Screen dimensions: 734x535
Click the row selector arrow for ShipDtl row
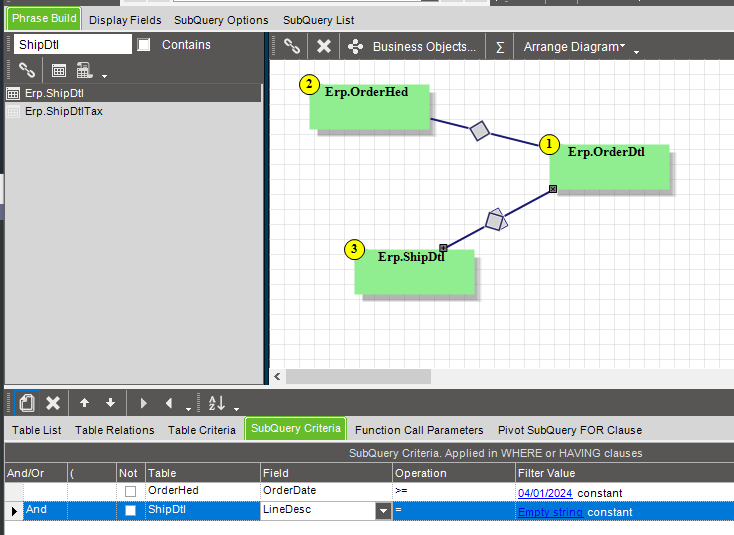coord(14,511)
